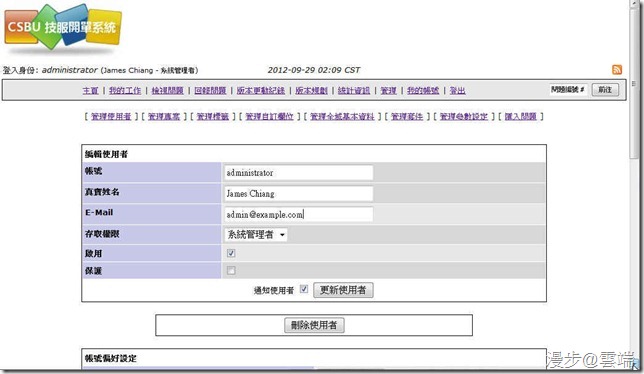The height and width of the screenshot is (374, 644).
Task: Click the 前往 jump button
Action: (605, 89)
